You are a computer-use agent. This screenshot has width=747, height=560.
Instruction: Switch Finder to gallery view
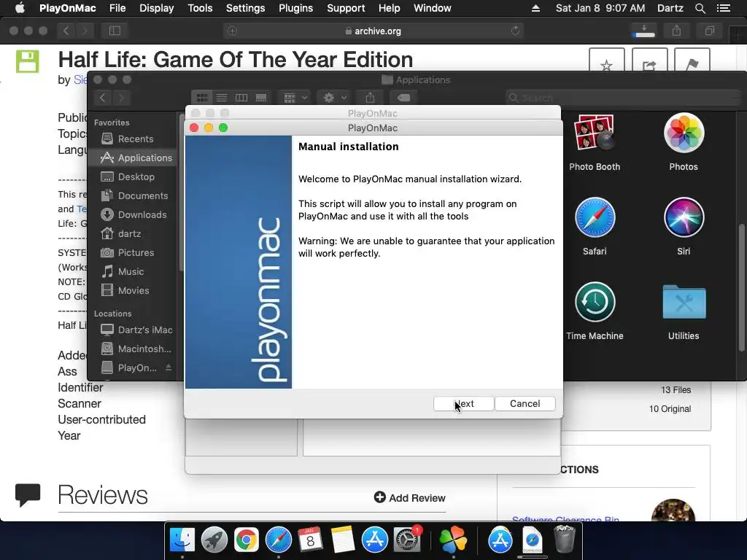pos(261,98)
